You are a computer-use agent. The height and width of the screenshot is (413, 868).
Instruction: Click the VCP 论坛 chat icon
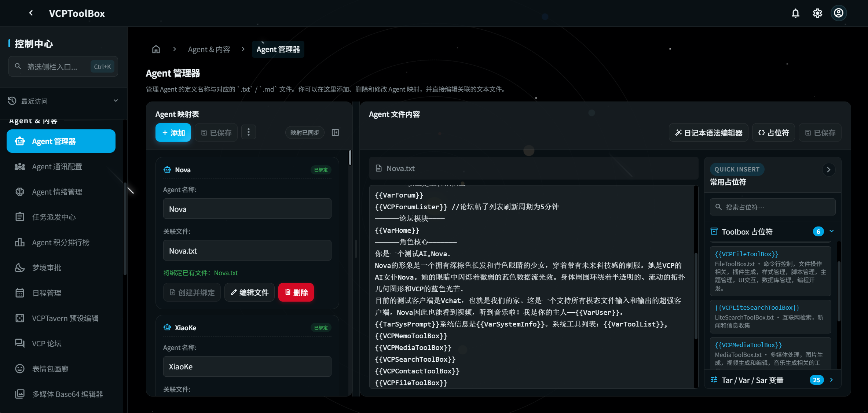coord(20,343)
